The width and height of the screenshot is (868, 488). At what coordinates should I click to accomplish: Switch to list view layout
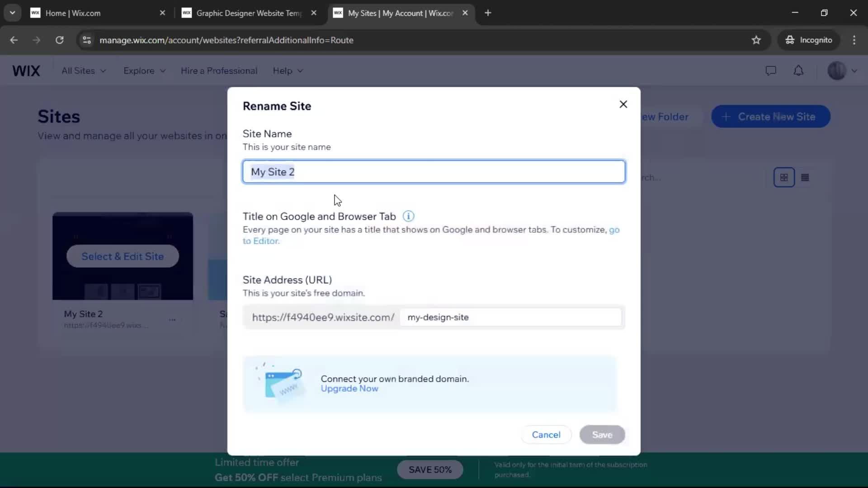pos(805,178)
